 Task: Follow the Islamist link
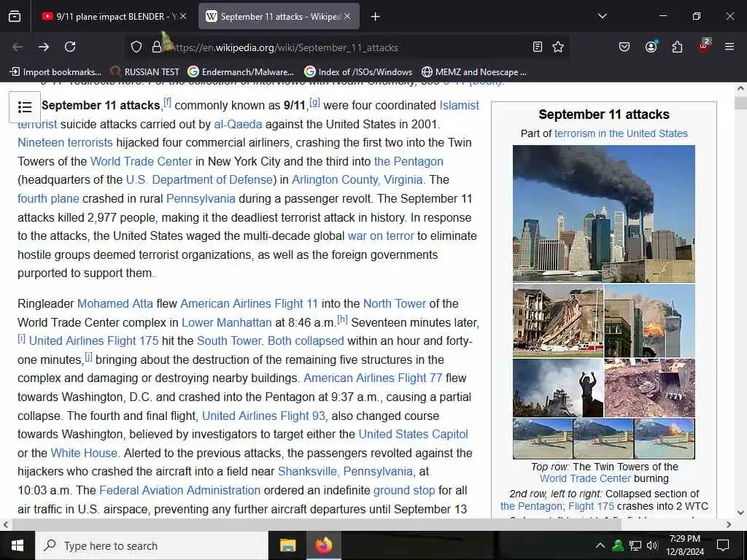coord(460,105)
